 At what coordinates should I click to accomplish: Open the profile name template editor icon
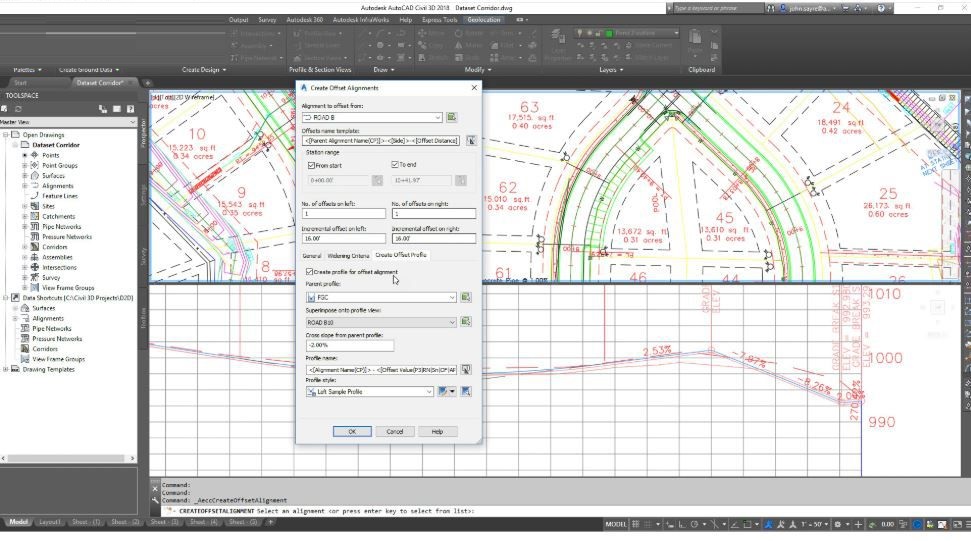(466, 370)
